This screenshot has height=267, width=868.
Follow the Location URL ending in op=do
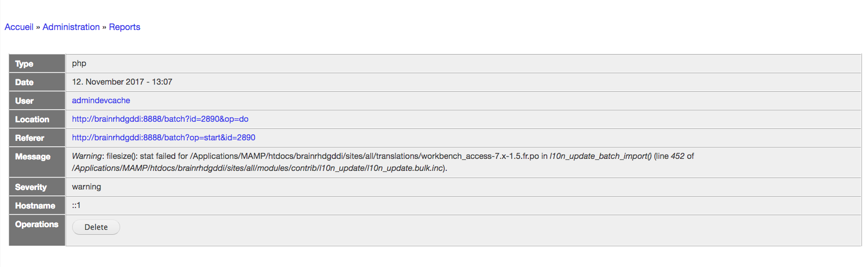160,119
